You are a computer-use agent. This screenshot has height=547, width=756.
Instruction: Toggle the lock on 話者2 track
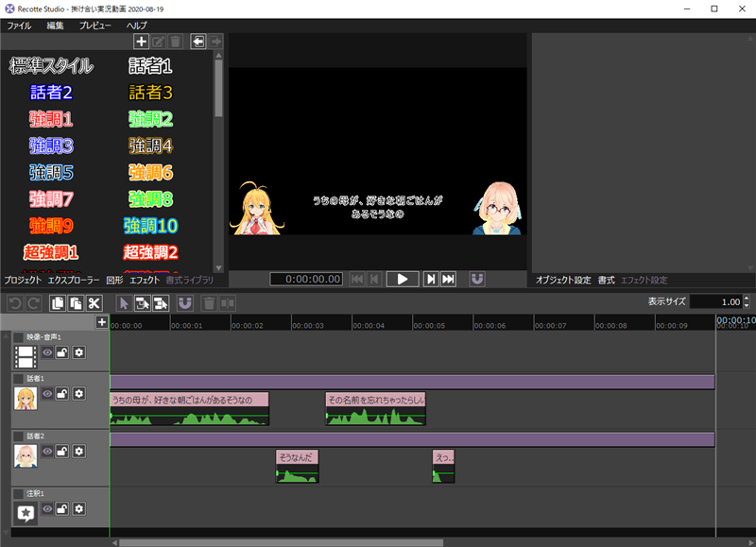(62, 451)
